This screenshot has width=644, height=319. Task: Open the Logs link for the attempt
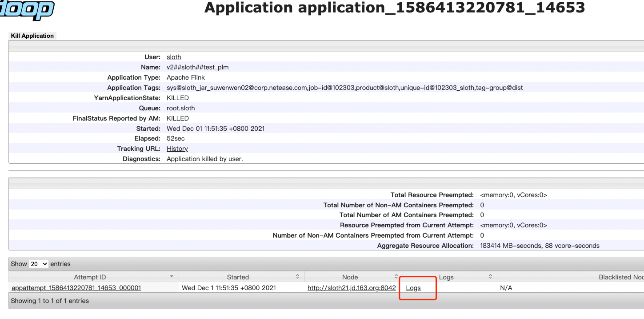[x=413, y=288]
